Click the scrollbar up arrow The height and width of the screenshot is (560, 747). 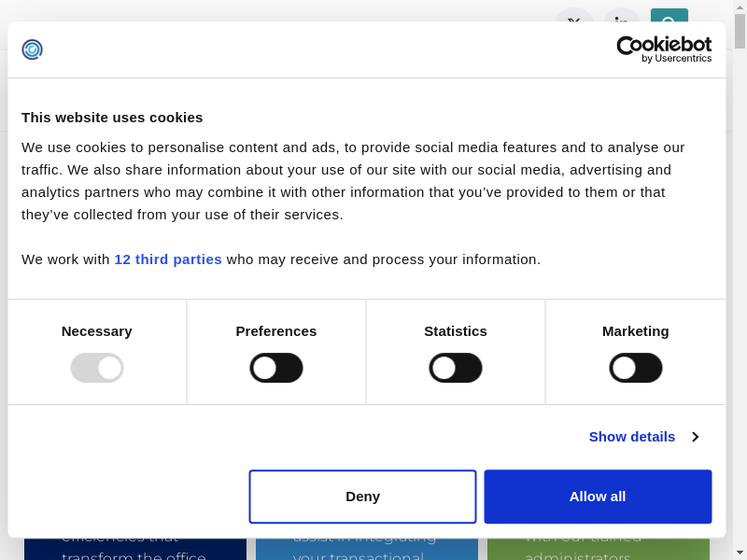pos(740,7)
